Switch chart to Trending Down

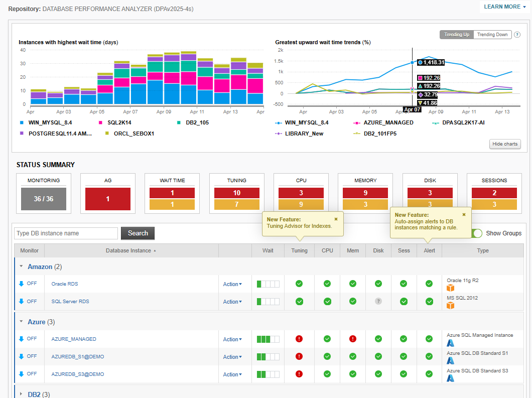point(492,35)
